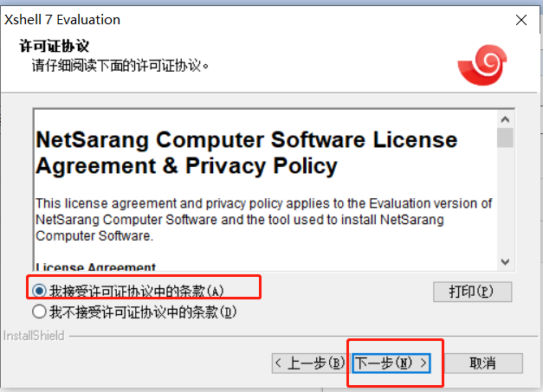Click the heading 'NetSarang Computer Software License'
The height and width of the screenshot is (392, 543).
click(247, 140)
